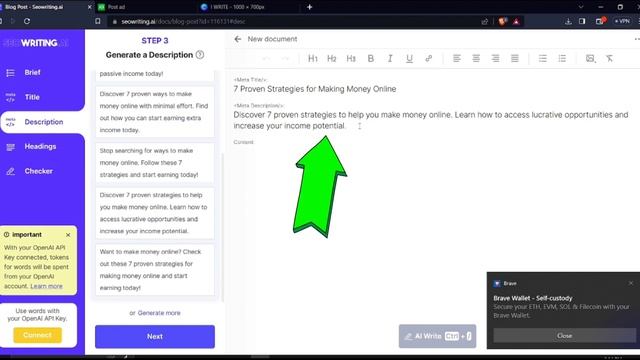Open browser downloads
The width and height of the screenshot is (640, 360).
click(568, 21)
